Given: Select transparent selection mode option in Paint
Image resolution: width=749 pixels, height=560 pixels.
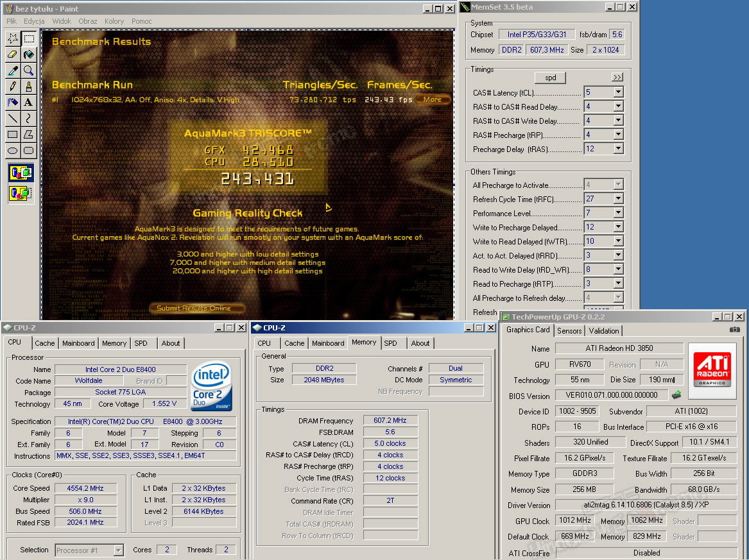Looking at the screenshot, I should [x=21, y=193].
